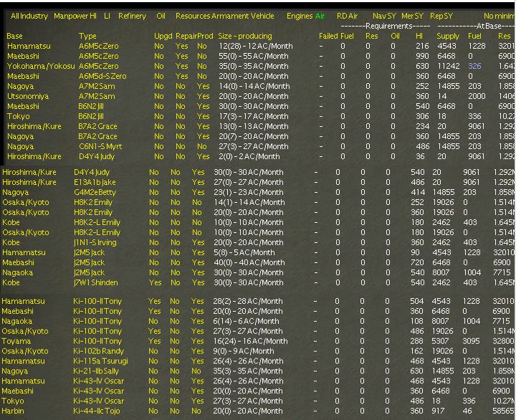The image size is (516, 420).
Task: Sort by the Repair column header
Action: click(186, 36)
